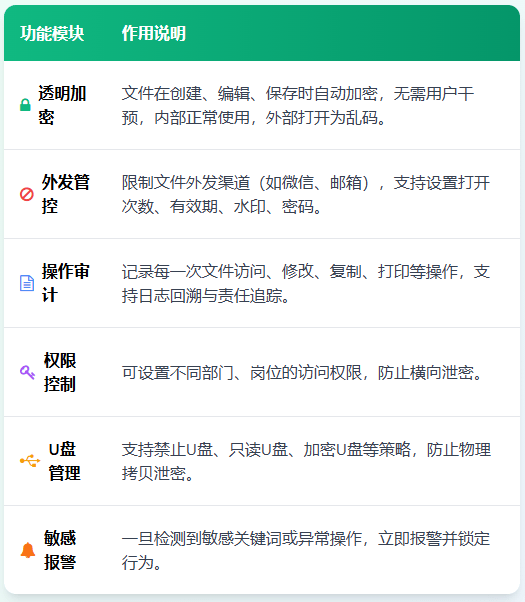
Task: Click the description about 日志回溯与责任追踪
Action: pyautogui.click(x=306, y=283)
